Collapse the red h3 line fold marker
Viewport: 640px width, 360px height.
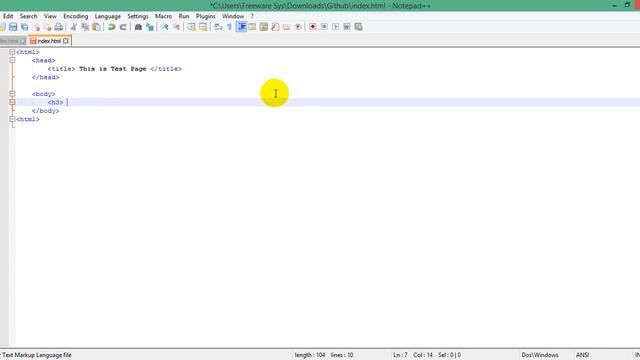point(12,102)
